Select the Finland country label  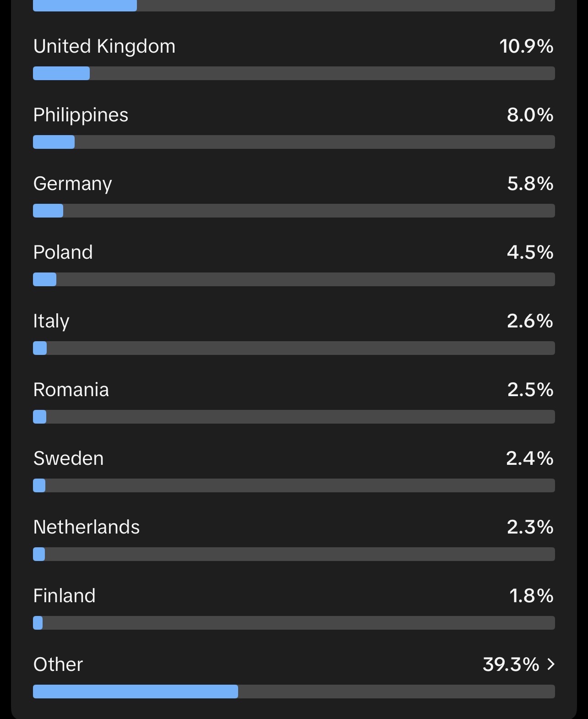65,596
